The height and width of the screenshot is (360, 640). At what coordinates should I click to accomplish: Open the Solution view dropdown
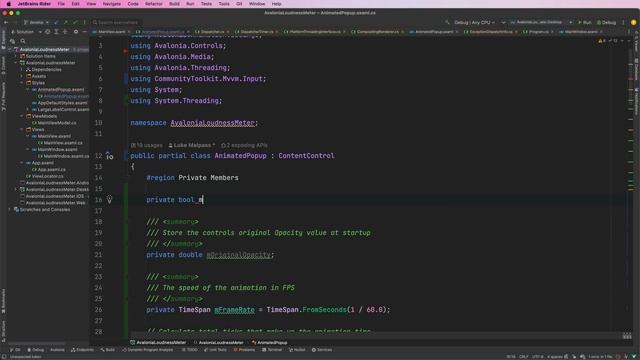tap(26, 31)
